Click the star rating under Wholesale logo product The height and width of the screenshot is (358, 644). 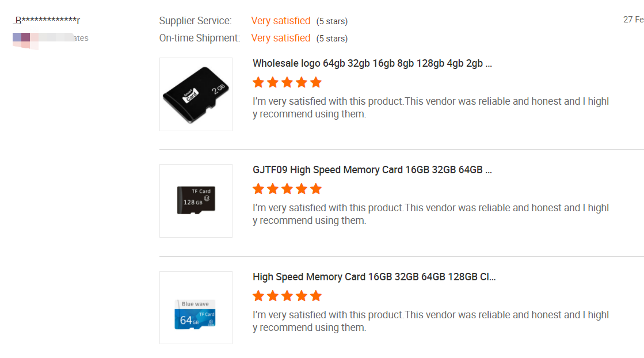coord(287,82)
